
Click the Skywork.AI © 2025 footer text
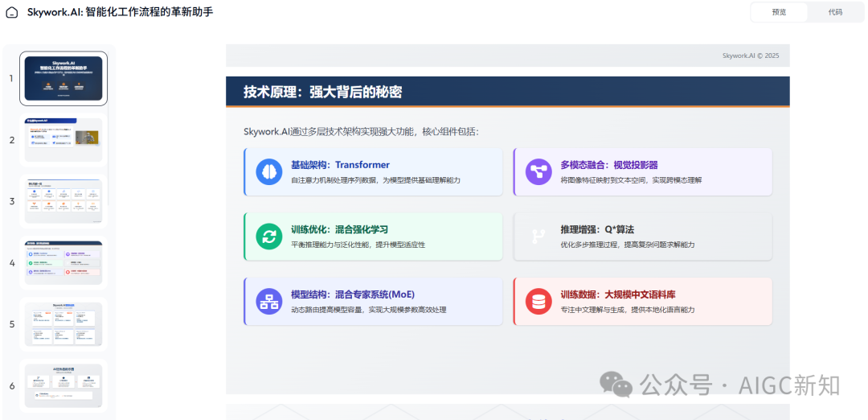pyautogui.click(x=751, y=56)
